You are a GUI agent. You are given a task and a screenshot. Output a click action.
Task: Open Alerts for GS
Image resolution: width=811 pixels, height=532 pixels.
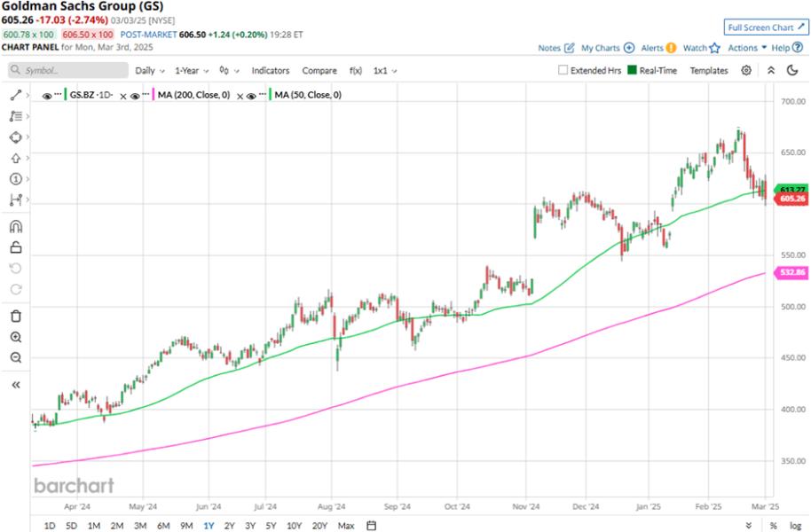click(x=658, y=48)
